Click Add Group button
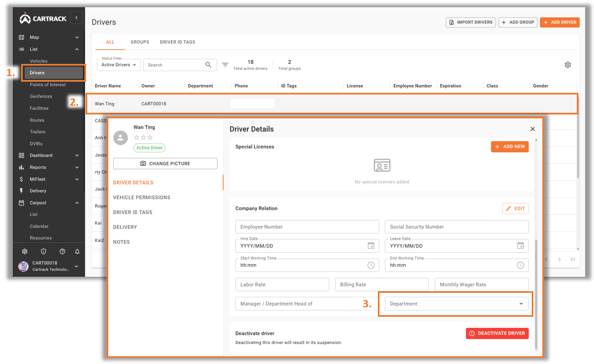Viewport: 594px width, 364px height. 518,22
